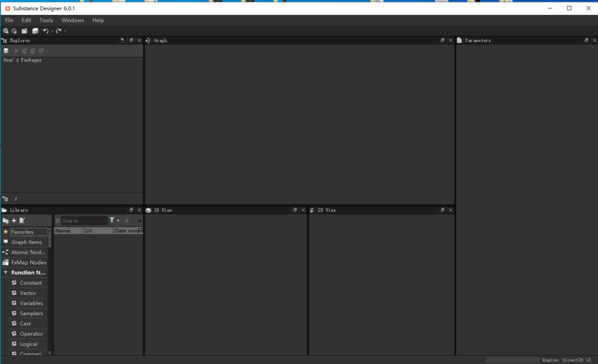The image size is (598, 364).
Task: Expand the Library toolbar overflow chevron
Action: [x=140, y=221]
